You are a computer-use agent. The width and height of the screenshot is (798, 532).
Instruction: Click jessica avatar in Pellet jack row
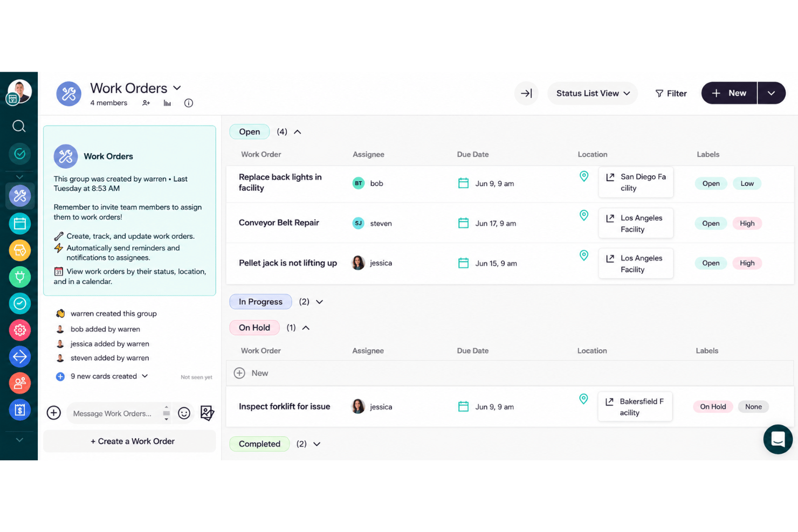coord(358,263)
